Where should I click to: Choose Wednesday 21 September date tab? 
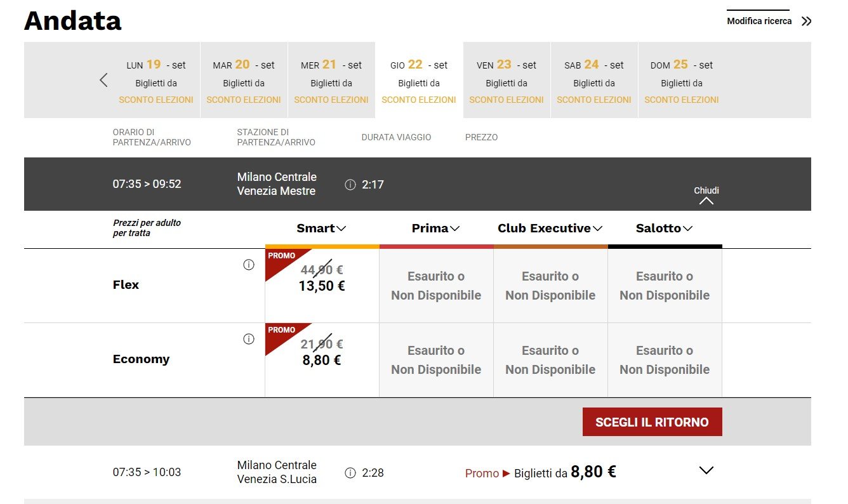(x=331, y=81)
